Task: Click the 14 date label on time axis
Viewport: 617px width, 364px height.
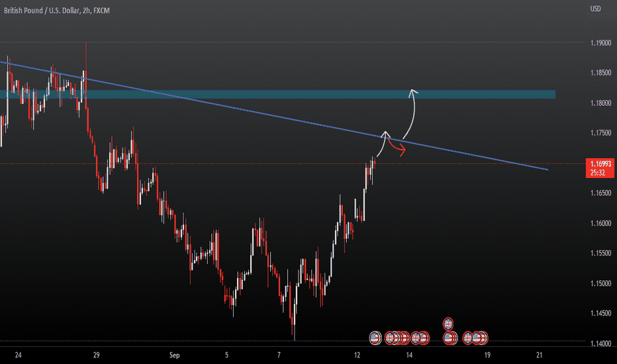Action: (x=409, y=355)
